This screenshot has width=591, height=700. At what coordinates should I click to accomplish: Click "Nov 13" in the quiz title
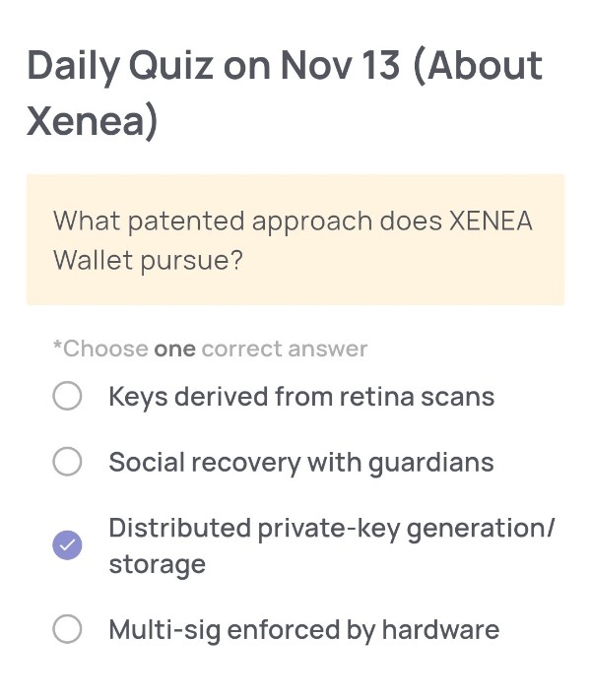click(342, 66)
